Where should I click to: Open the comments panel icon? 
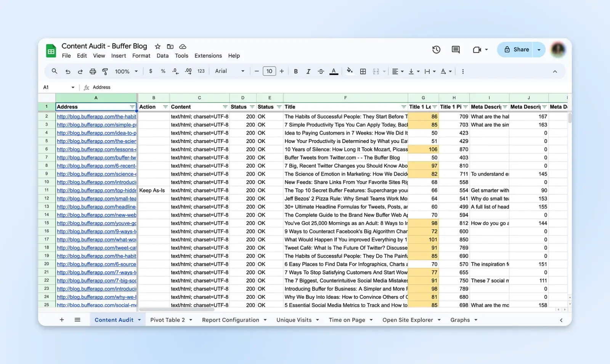point(456,50)
